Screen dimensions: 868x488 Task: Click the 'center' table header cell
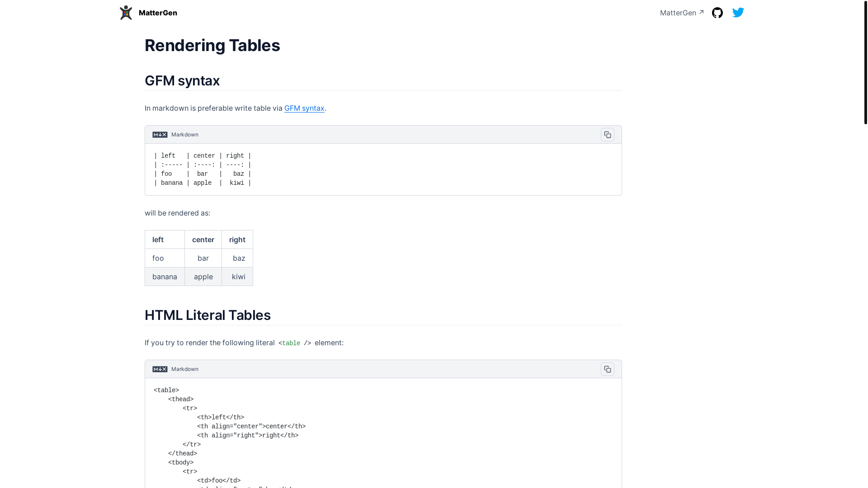[x=203, y=239]
